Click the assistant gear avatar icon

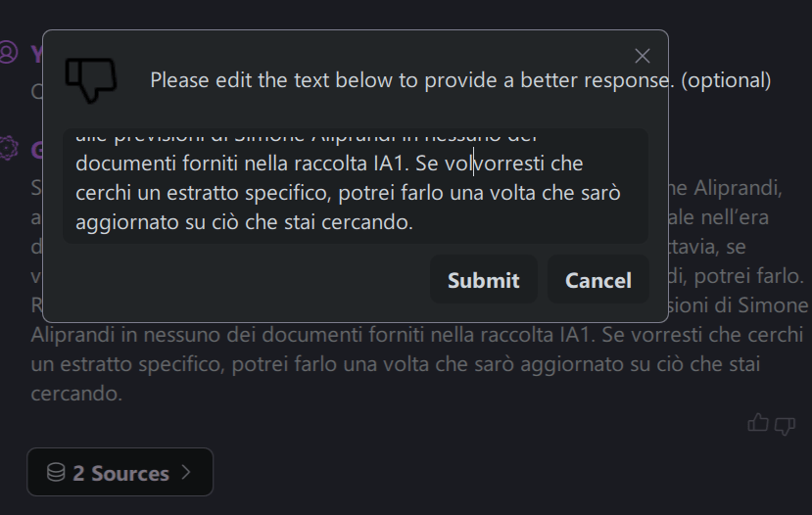coord(9,148)
